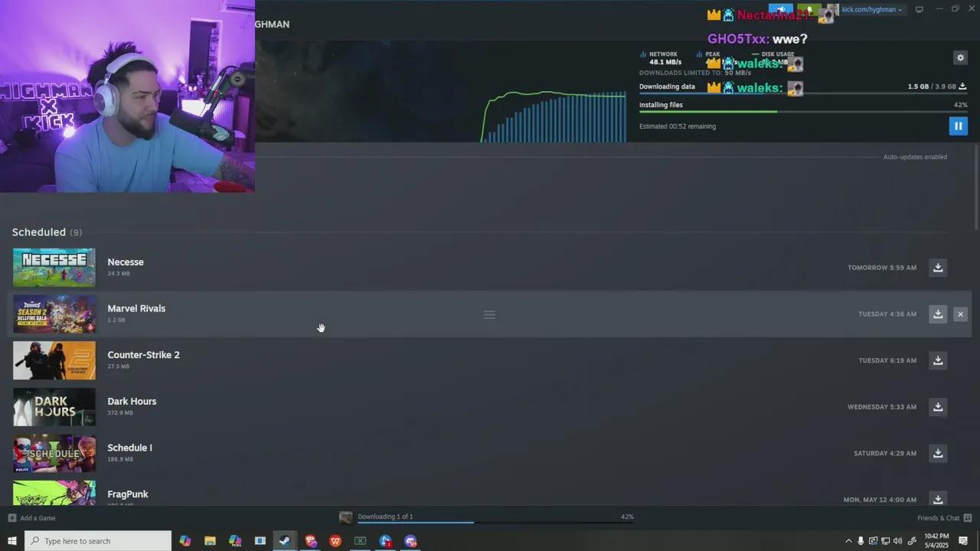Screen dimensions: 980x551
Task: Download Counter-Strike 2 update now
Action: pos(938,360)
